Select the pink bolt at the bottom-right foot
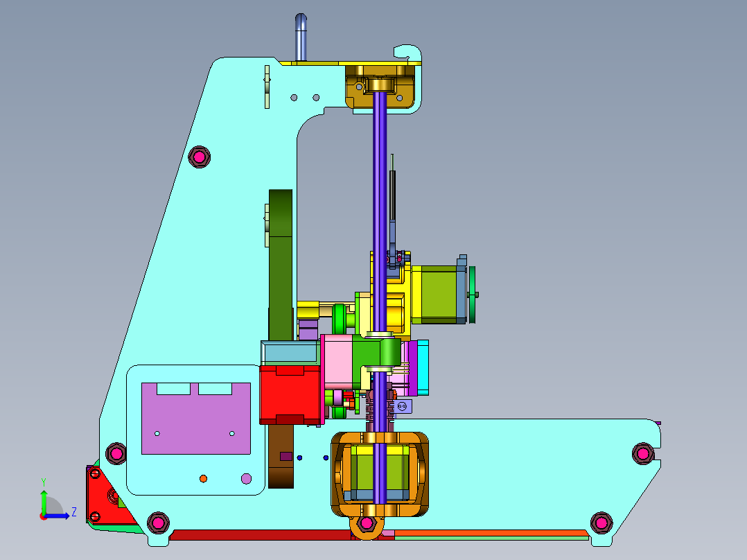Viewport: 747px width, 560px height. point(601,523)
